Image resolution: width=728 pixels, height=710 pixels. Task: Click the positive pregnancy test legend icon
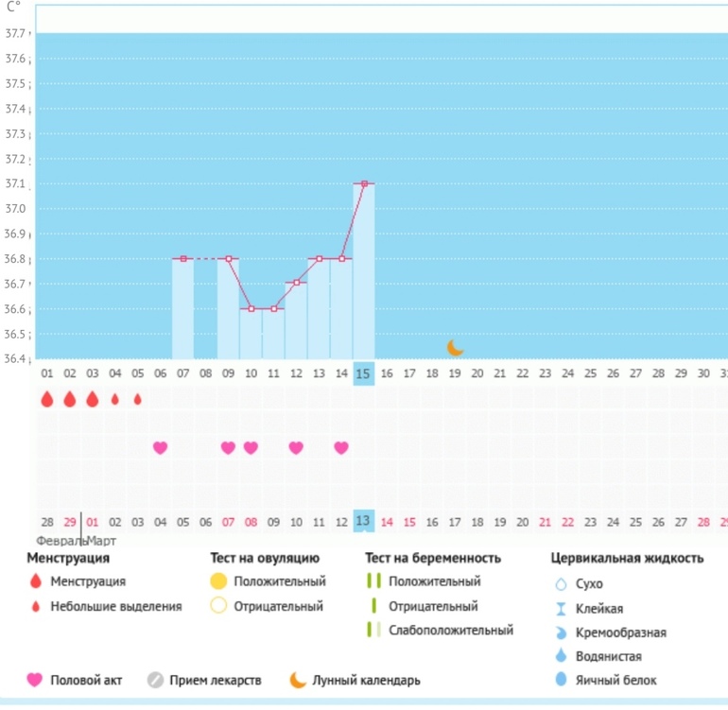coord(374,581)
